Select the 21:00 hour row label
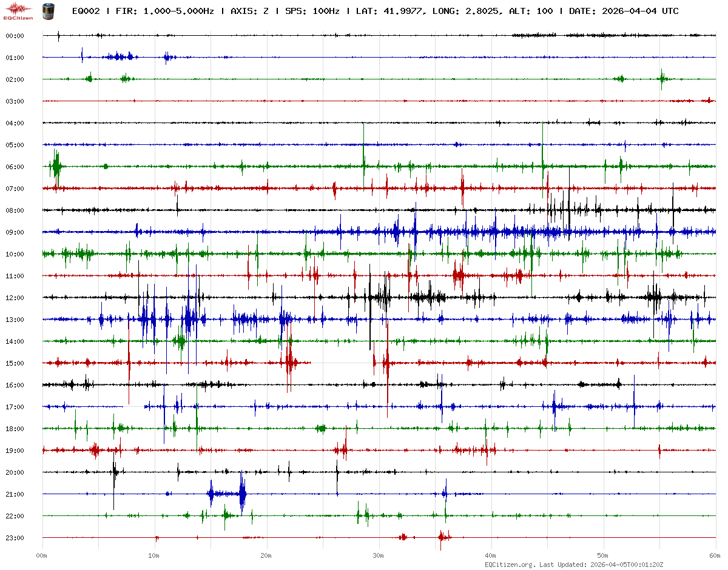The width and height of the screenshot is (728, 570). [x=15, y=495]
